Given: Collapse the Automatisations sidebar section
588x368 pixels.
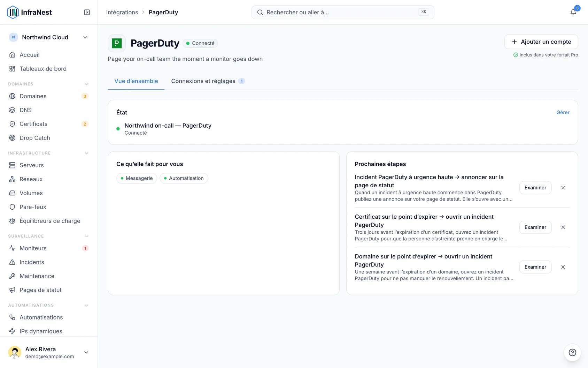Looking at the screenshot, I should point(87,305).
